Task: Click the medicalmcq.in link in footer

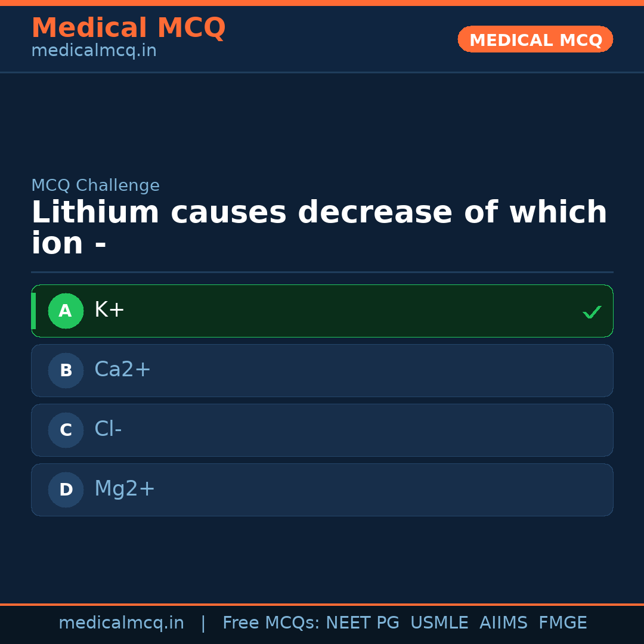Action: point(121,623)
